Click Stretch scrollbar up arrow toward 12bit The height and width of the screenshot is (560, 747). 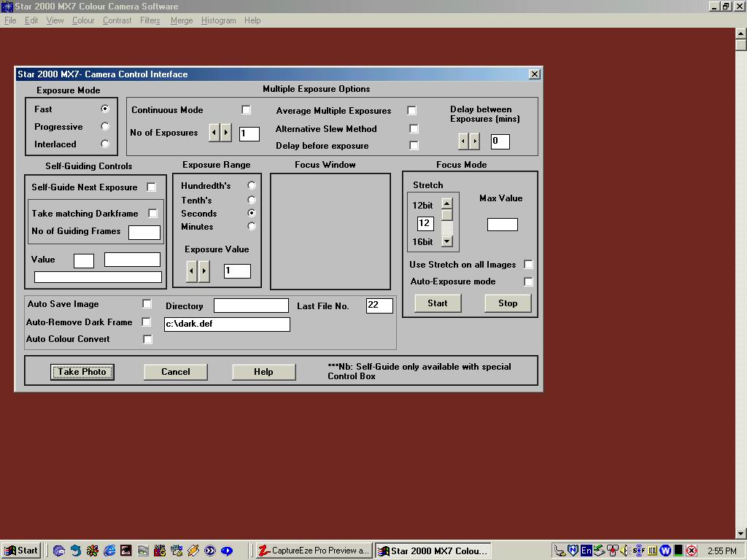[446, 204]
